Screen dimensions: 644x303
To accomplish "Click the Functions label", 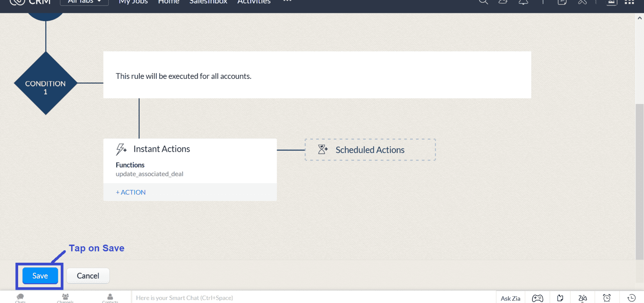I will click(x=130, y=165).
